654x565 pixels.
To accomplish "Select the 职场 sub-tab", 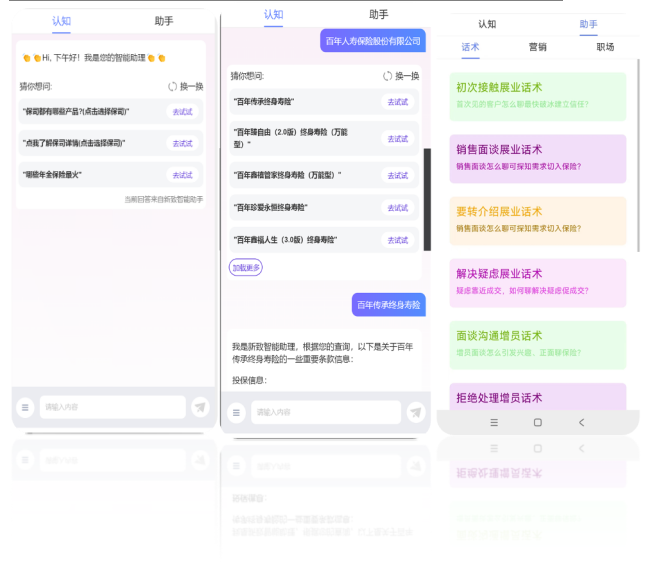I will pos(605,47).
